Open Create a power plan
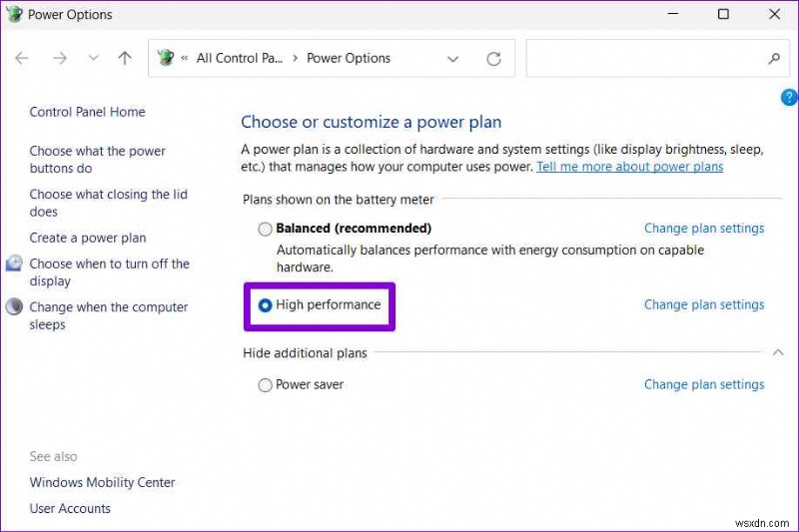Viewport: 799px width, 532px height. pyautogui.click(x=88, y=238)
